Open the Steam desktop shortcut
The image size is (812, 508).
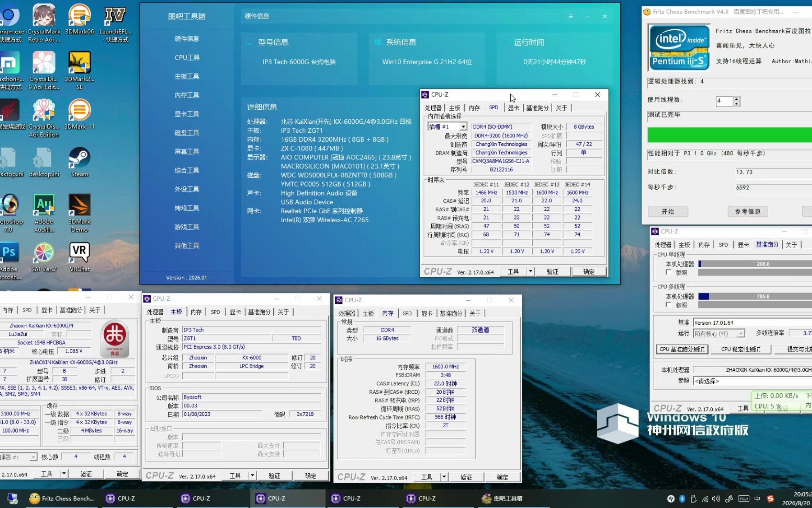(79, 162)
